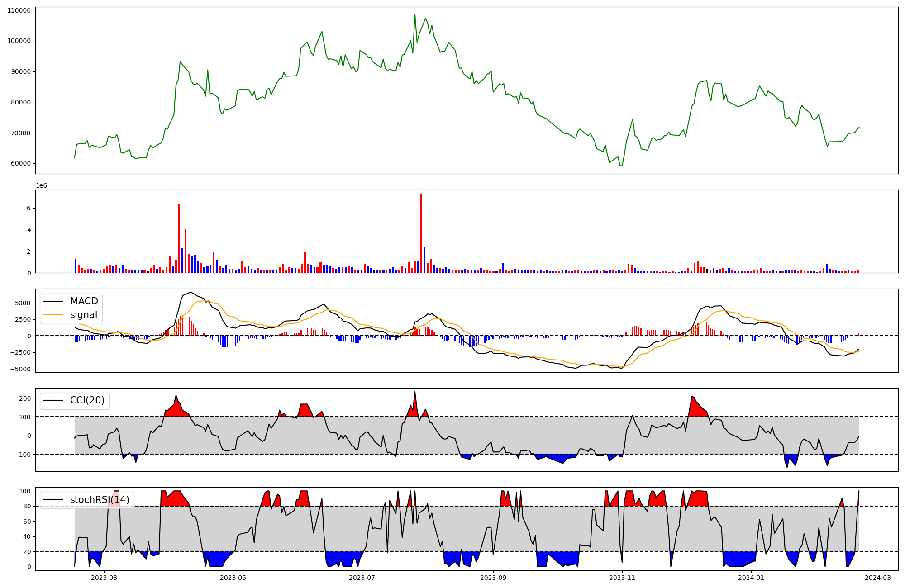
Task: Click the signal legend entry
Action: click(71, 315)
